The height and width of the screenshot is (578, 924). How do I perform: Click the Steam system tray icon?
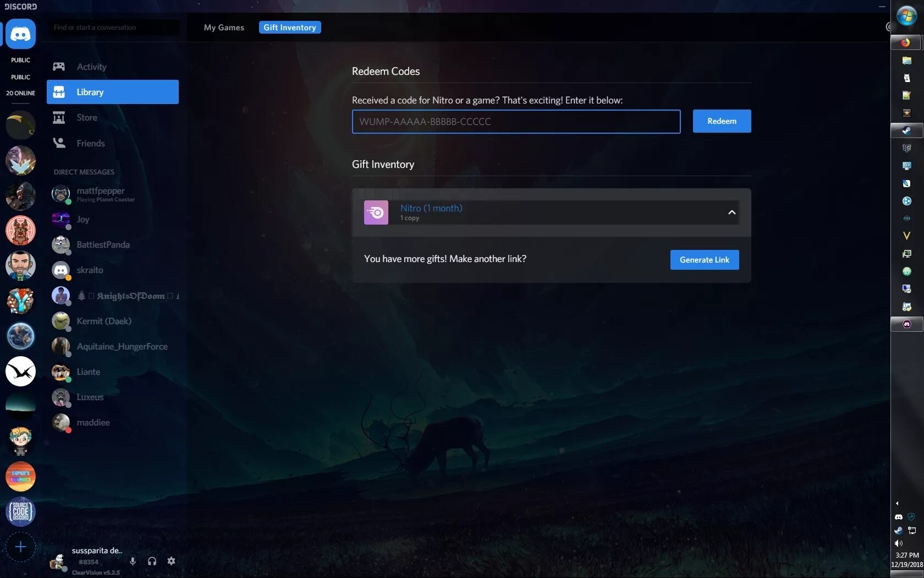(x=899, y=531)
